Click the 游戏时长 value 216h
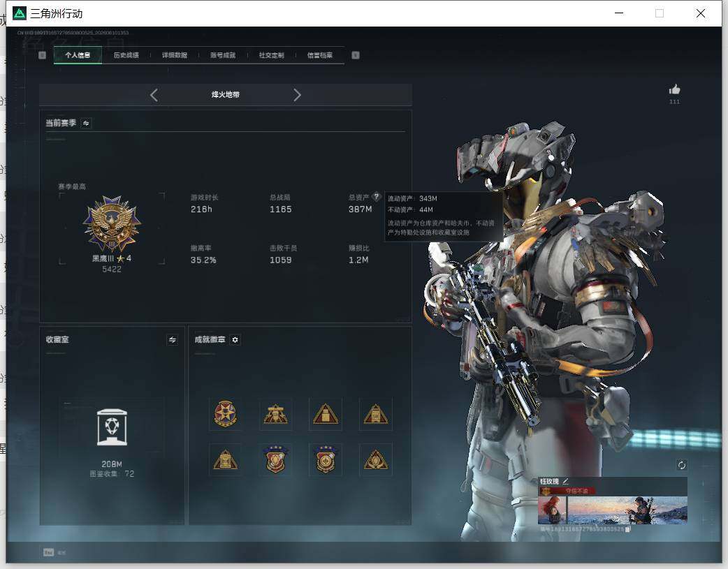This screenshot has height=569, width=728. 201,209
